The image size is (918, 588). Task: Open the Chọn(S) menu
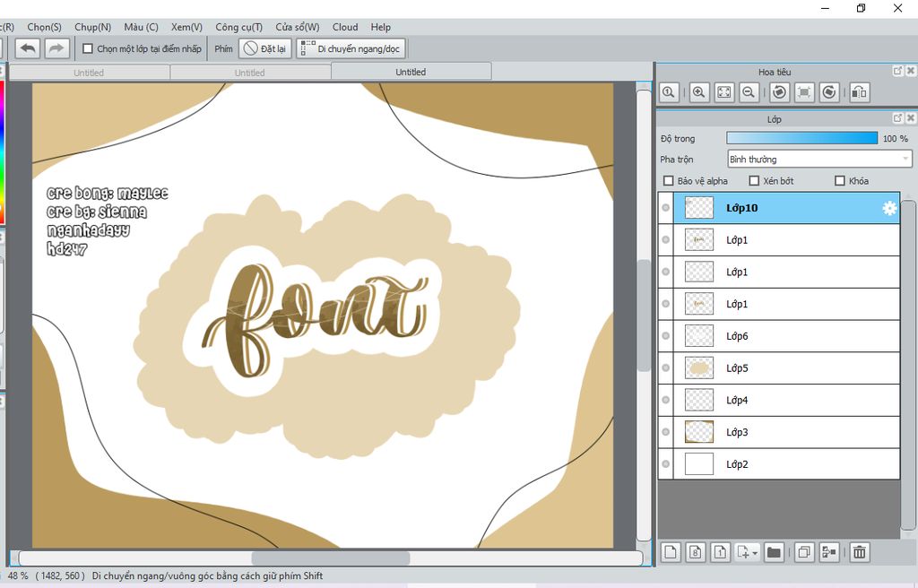[44, 27]
